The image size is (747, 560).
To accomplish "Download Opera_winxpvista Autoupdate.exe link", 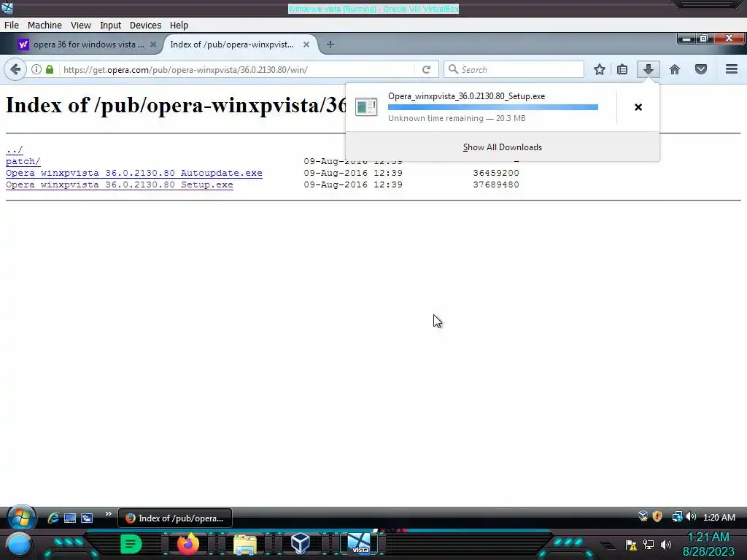I will [x=134, y=173].
